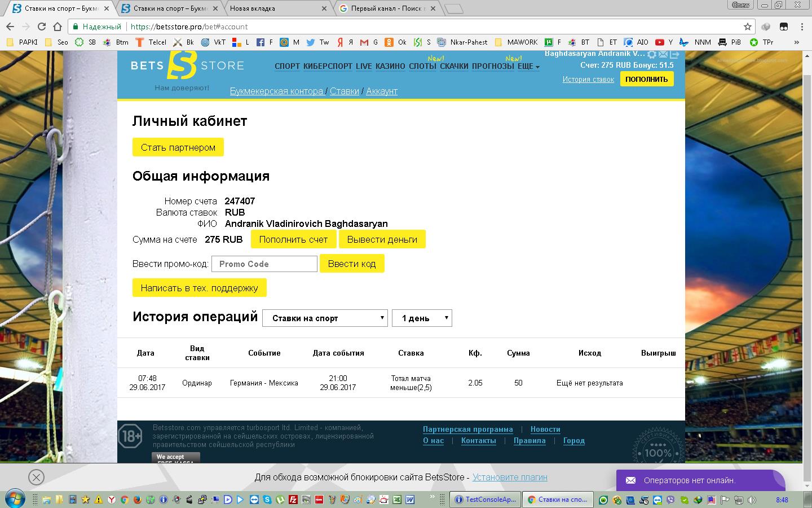Expand the 'ЕЩЕ' navigation menu
Viewport: 812px width, 508px height.
tap(528, 66)
